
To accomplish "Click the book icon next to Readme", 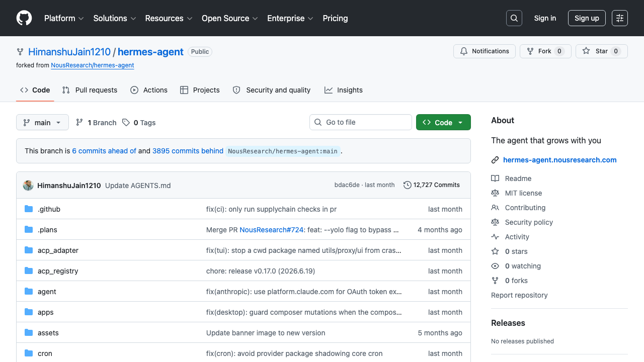I will [495, 178].
